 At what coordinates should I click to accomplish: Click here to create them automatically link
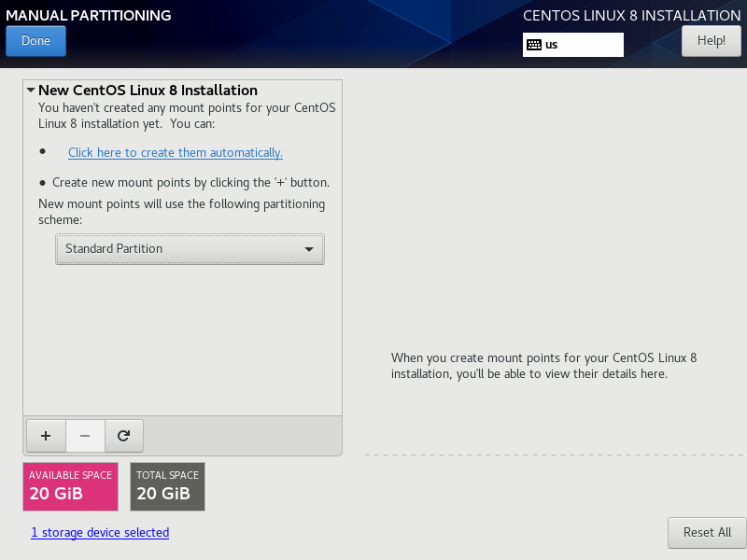(x=176, y=152)
